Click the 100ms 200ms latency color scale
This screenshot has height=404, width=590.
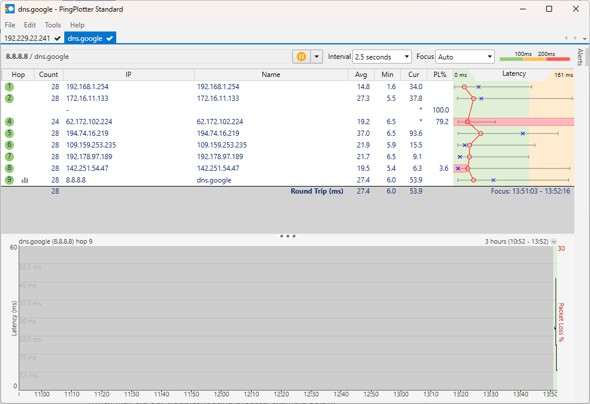click(535, 56)
